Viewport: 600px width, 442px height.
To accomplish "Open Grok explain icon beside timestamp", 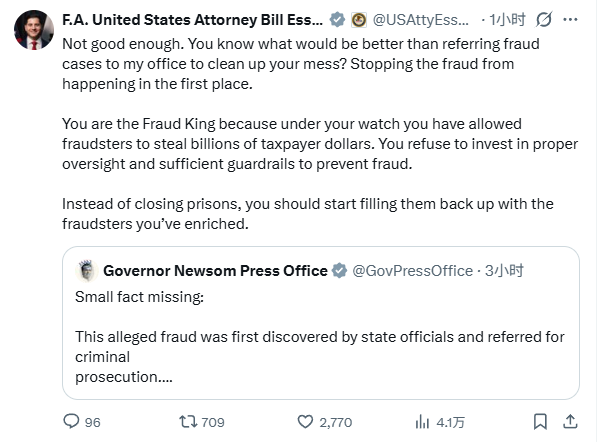I will tap(546, 19).
